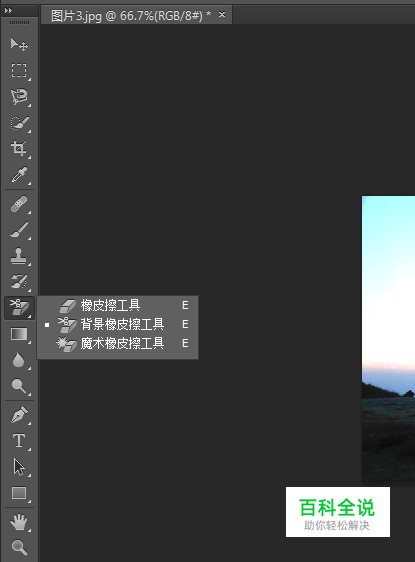Select the Eyedropper tool
The width and height of the screenshot is (415, 562).
point(19,175)
